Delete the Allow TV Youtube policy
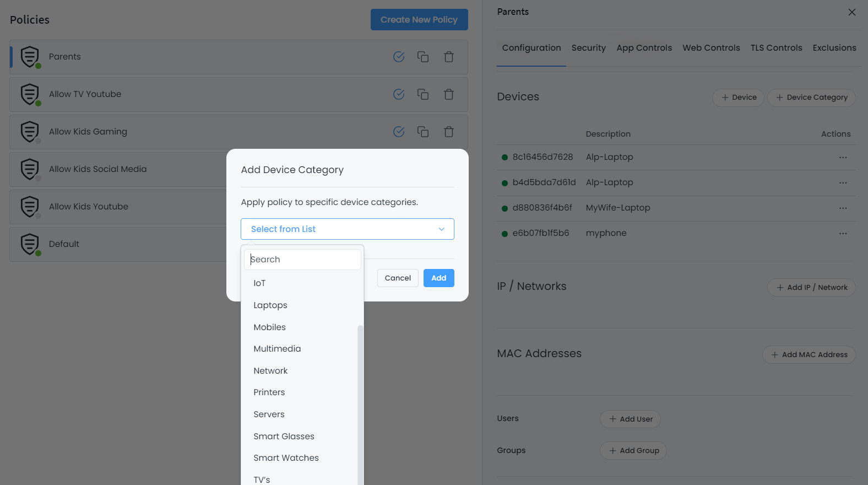Viewport: 868px width, 485px height. pyautogui.click(x=449, y=94)
